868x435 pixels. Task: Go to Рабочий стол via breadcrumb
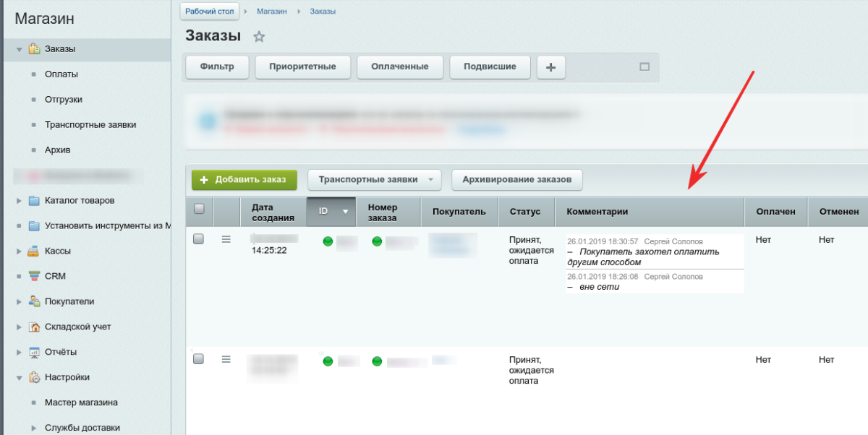click(x=209, y=11)
